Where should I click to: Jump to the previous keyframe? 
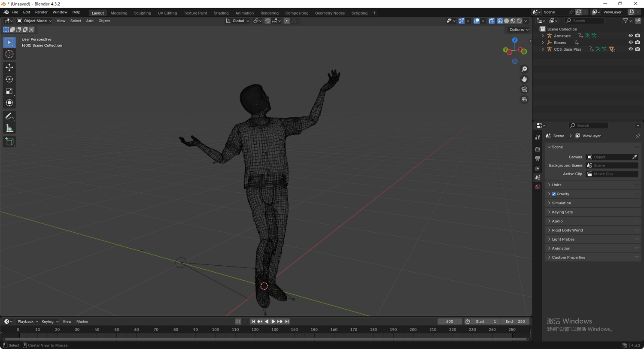(260, 322)
